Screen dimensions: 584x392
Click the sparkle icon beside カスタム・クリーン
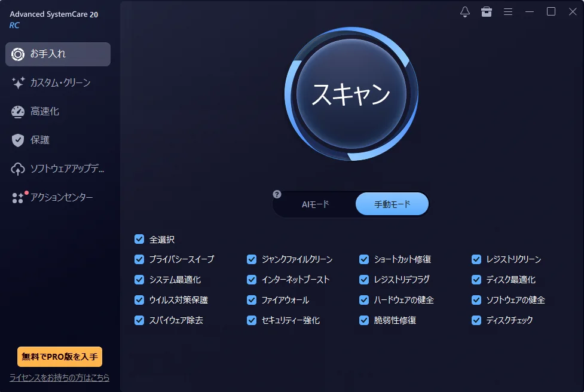(x=18, y=82)
